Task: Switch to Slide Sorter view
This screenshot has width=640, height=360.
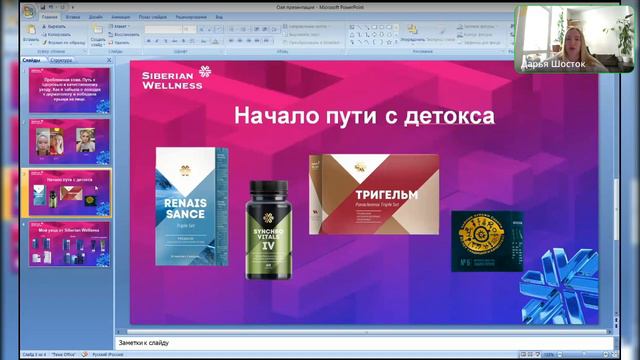Action: tap(530, 354)
